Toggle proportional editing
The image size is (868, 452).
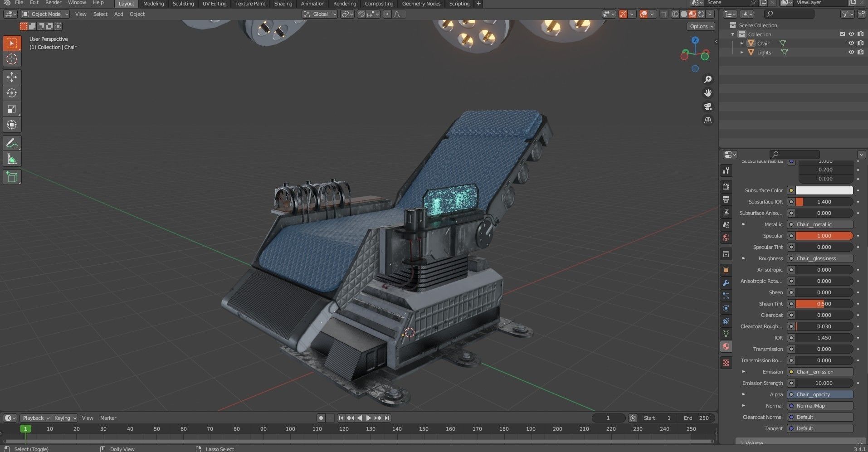(387, 14)
